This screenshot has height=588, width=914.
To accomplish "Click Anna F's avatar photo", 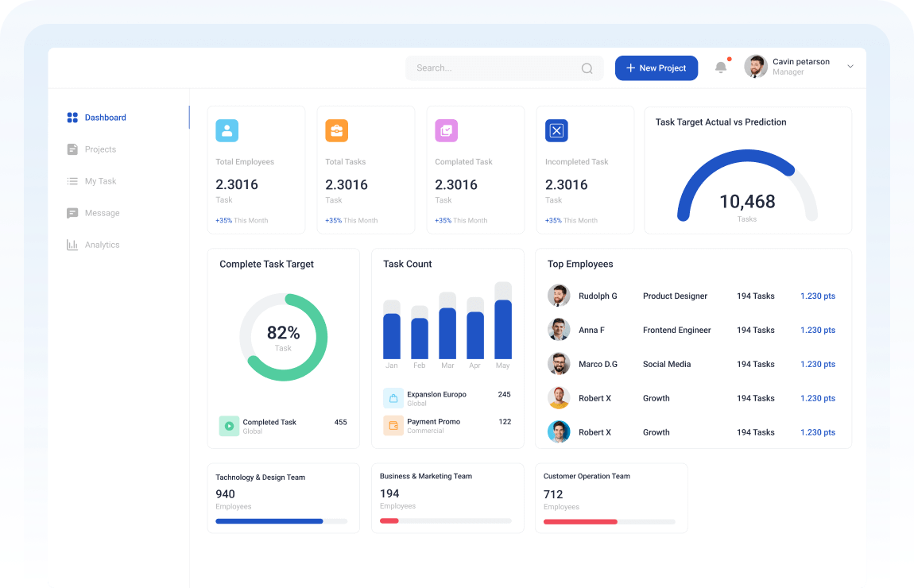I will (559, 330).
